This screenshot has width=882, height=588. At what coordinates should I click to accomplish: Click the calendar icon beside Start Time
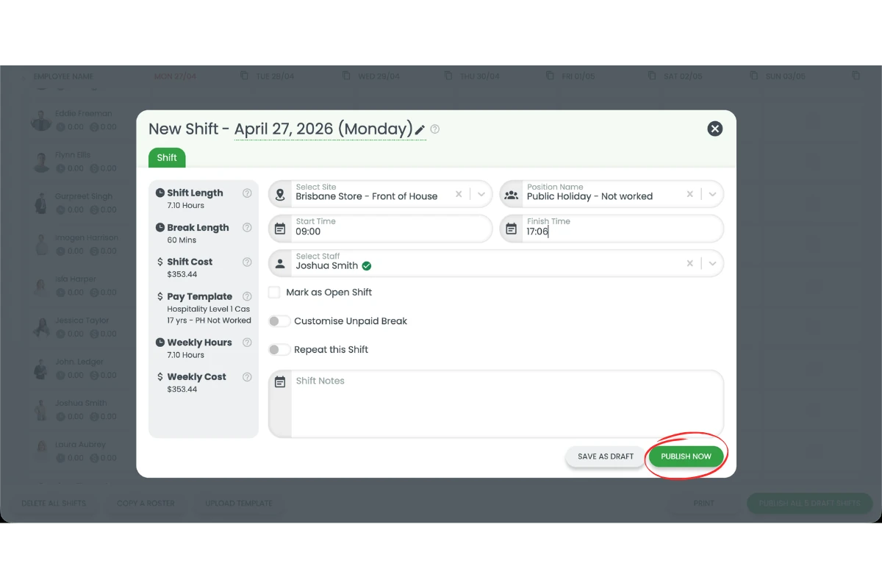tap(279, 229)
